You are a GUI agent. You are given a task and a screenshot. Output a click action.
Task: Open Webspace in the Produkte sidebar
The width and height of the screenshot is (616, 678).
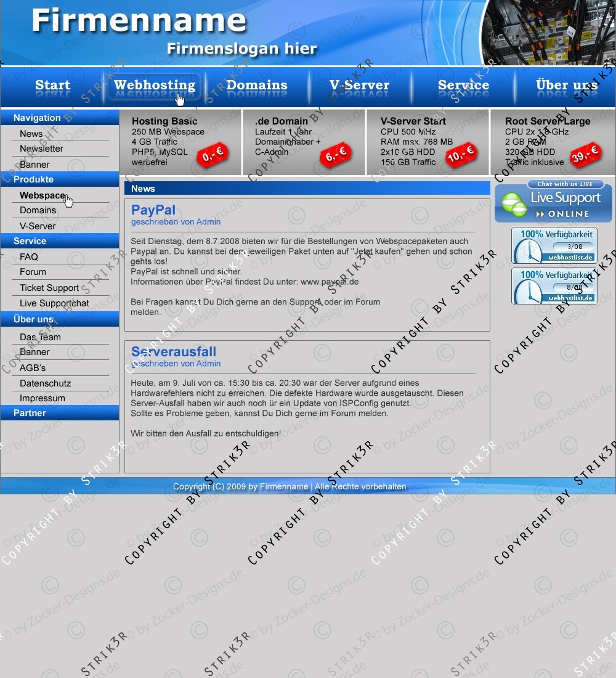[42, 195]
